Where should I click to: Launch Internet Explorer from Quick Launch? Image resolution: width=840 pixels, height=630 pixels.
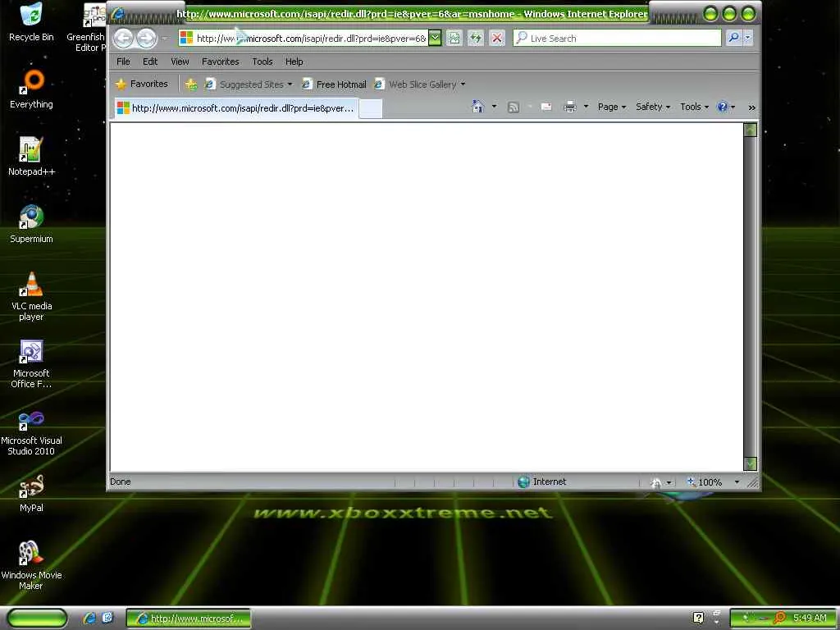tap(89, 619)
